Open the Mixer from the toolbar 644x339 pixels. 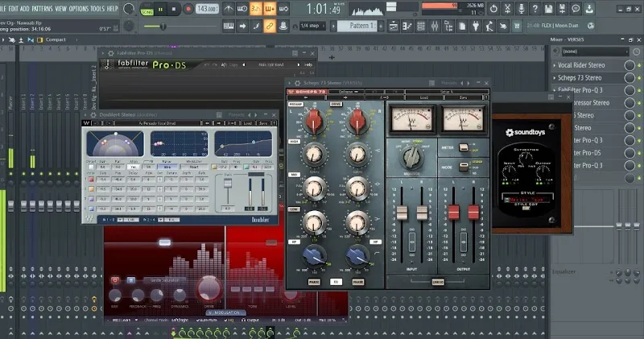click(435, 27)
